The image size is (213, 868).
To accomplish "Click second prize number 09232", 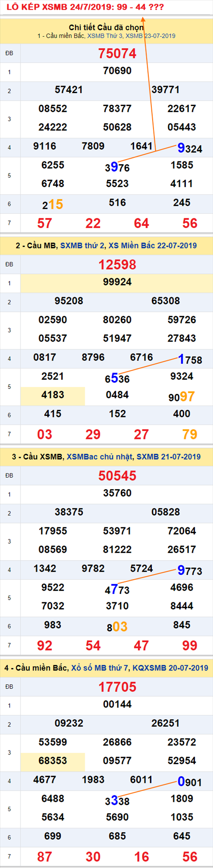I will 69,723.
